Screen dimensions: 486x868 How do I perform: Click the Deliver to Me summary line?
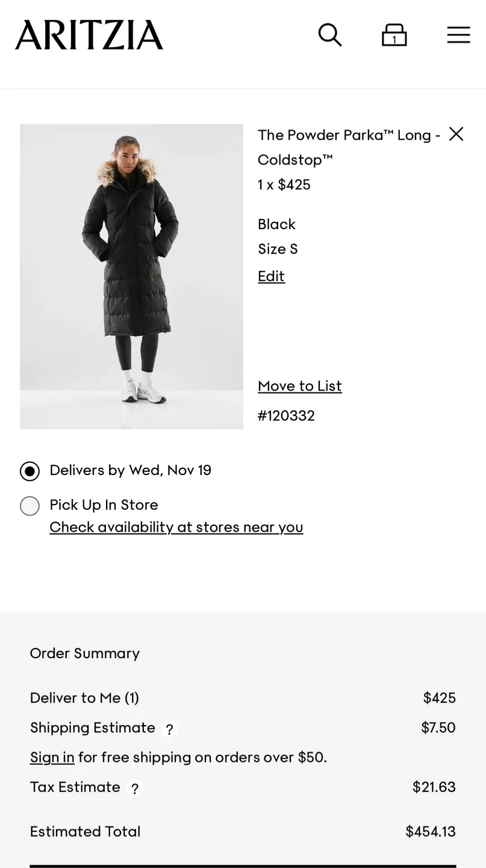(x=84, y=697)
